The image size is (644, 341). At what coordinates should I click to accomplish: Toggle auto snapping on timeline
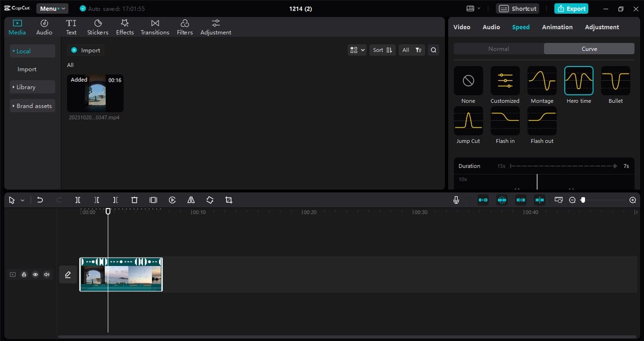(x=502, y=200)
